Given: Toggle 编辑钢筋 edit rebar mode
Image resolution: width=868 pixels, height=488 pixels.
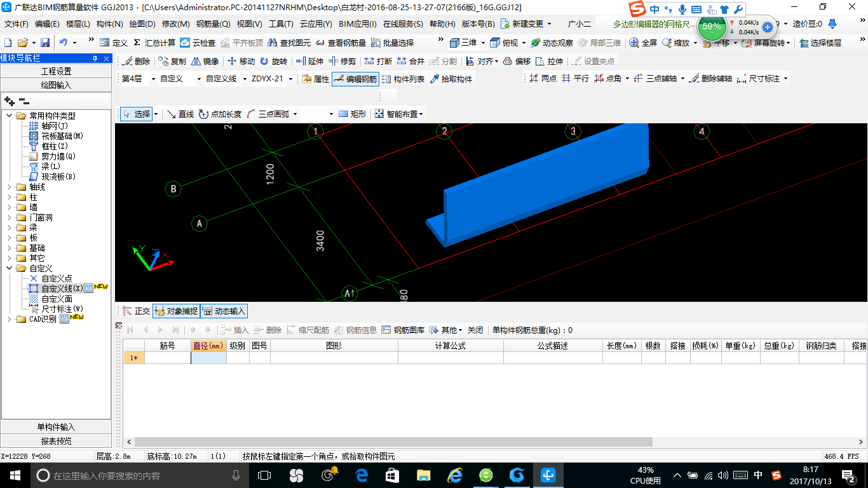Looking at the screenshot, I should pos(355,79).
